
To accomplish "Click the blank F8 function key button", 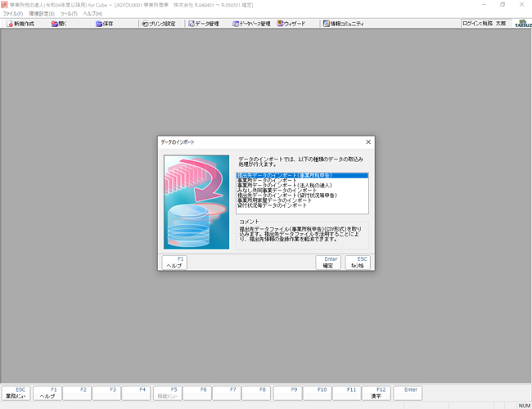I will coord(256,393).
